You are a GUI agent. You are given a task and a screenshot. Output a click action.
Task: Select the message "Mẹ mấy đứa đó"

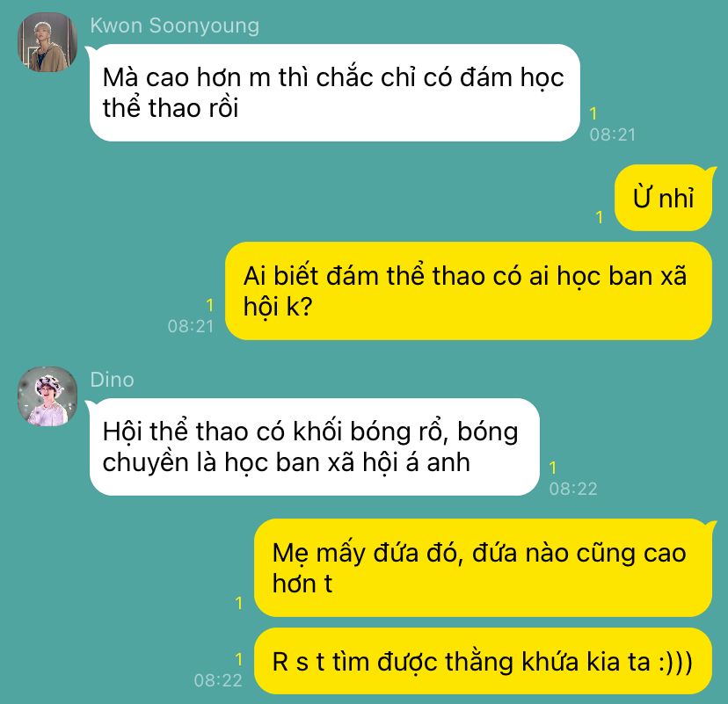pos(483,568)
